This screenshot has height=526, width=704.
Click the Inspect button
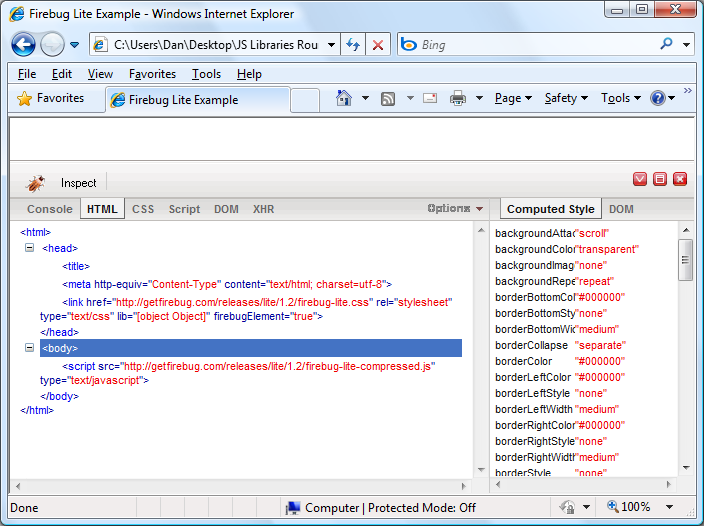79,183
